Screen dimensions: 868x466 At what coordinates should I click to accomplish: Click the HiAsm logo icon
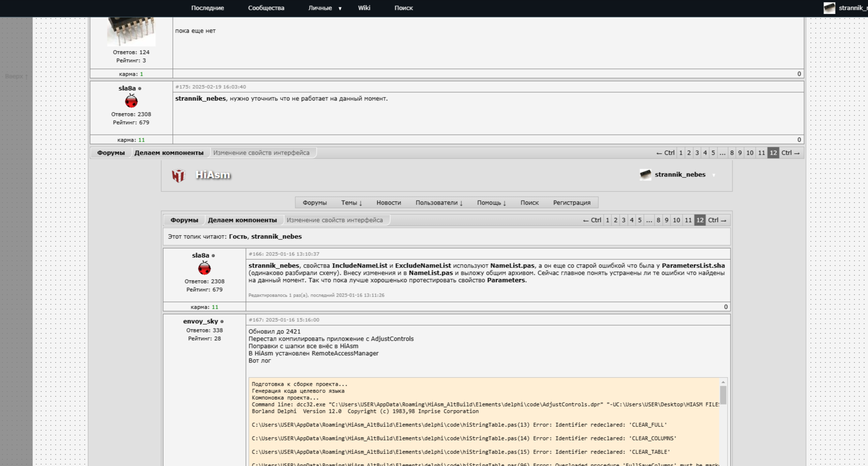pos(178,175)
